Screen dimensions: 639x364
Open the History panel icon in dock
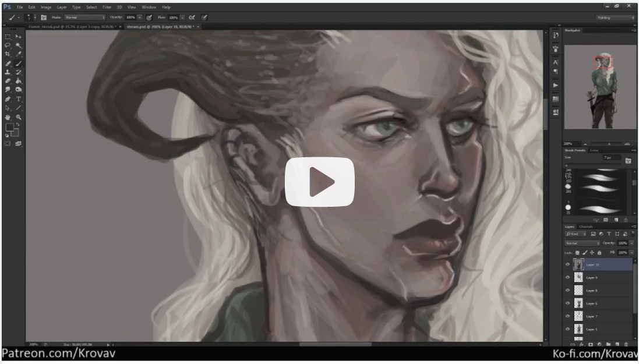pos(556,36)
